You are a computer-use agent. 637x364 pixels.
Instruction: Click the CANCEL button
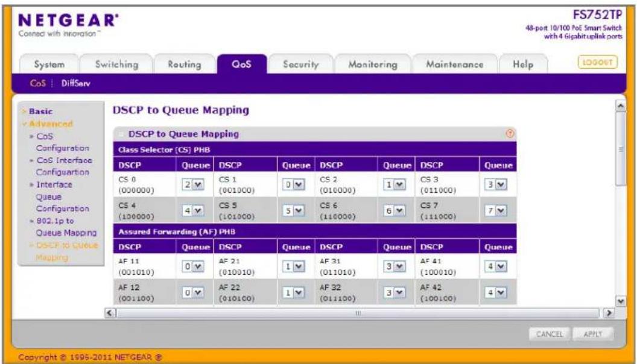point(550,334)
